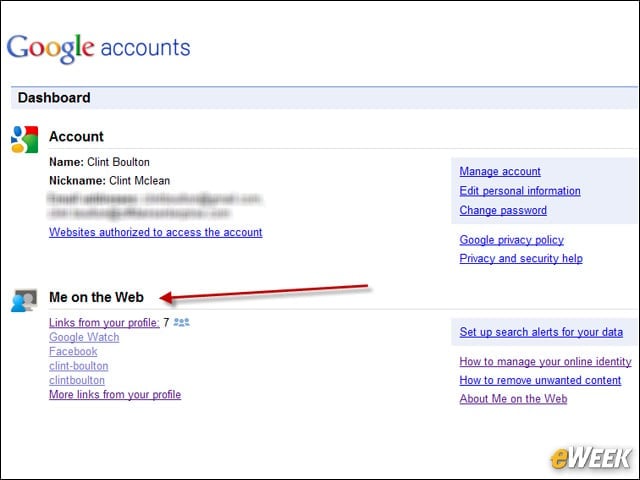Click the Google accounts logo
The width and height of the screenshot is (640, 480).
(x=98, y=49)
